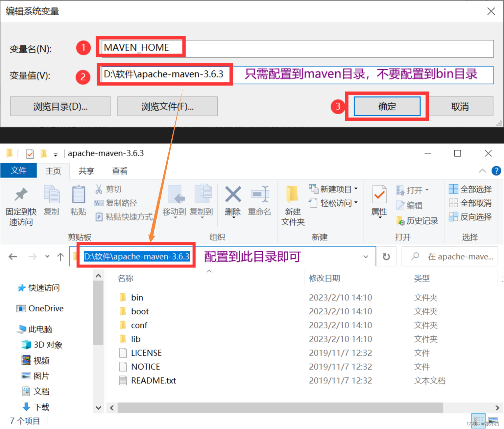
Task: Select the README.txt file
Action: [x=148, y=380]
